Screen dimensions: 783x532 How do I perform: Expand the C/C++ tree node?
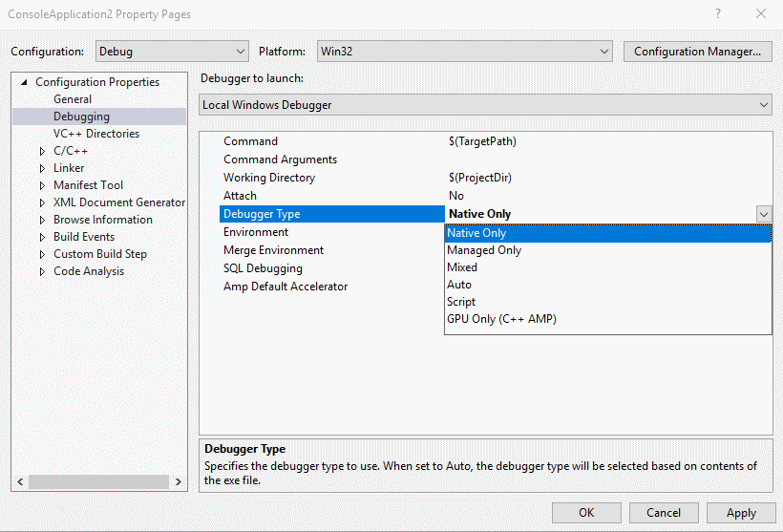click(x=42, y=151)
